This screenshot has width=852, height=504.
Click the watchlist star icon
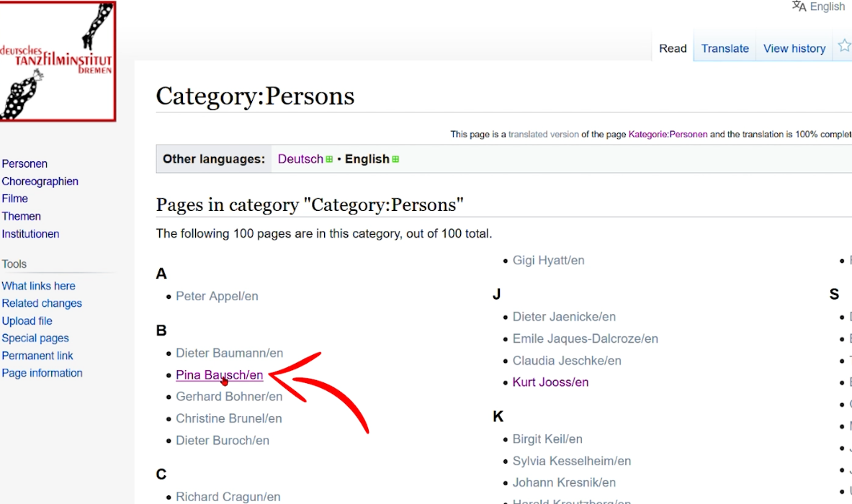click(843, 47)
